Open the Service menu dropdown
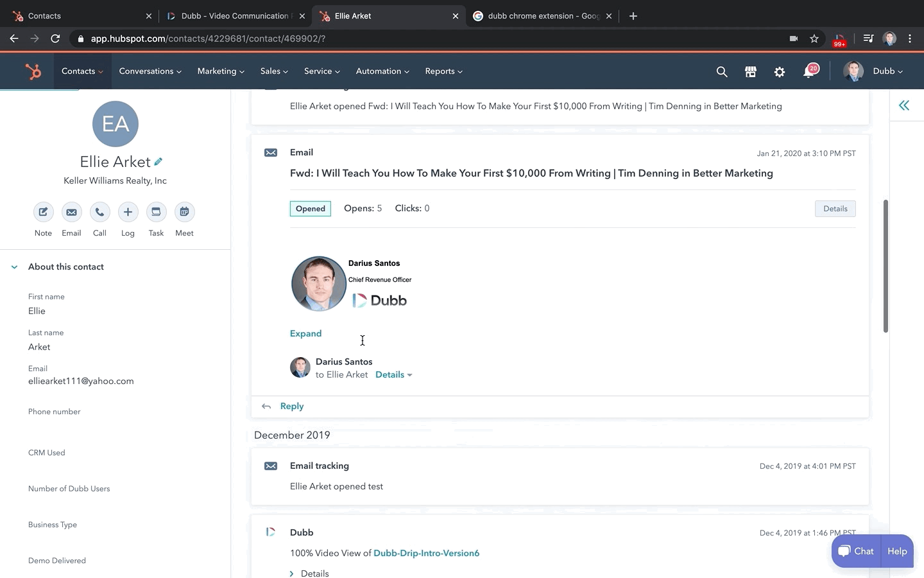This screenshot has width=924, height=578. (x=322, y=71)
